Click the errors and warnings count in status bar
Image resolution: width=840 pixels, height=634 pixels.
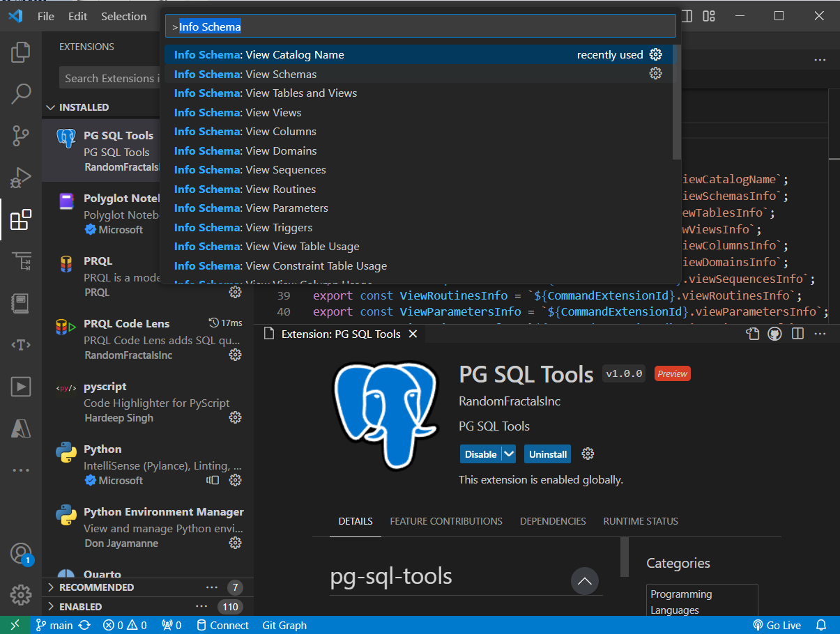coord(125,625)
